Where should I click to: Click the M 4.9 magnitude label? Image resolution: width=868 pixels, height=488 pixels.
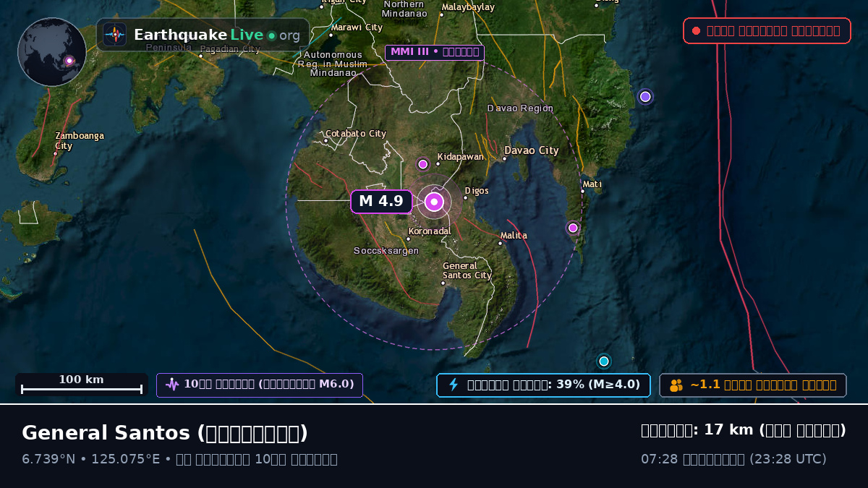381,202
